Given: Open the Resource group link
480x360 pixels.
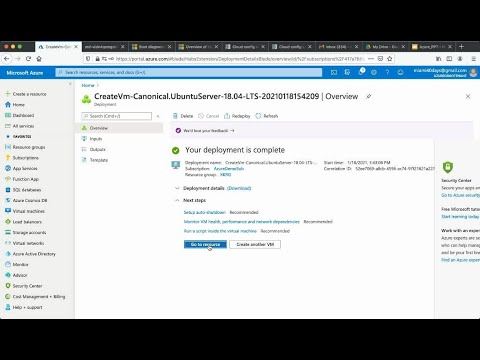Looking at the screenshot, I should click(x=226, y=175).
